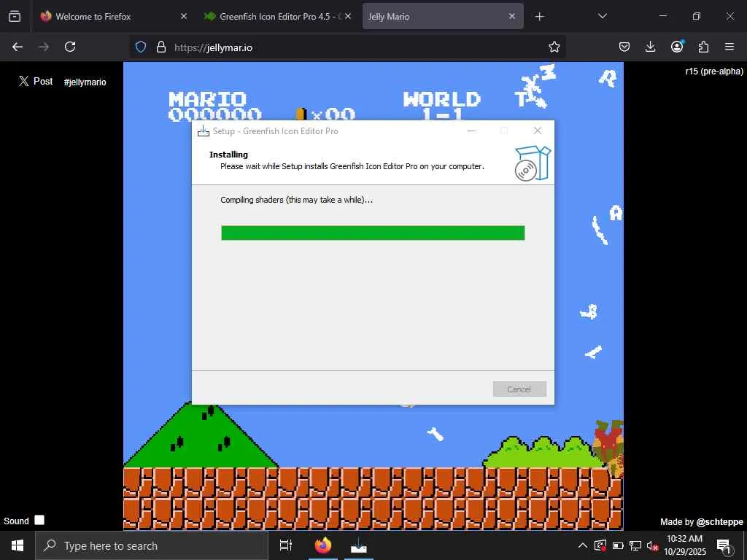Click the X Post link

pos(36,82)
